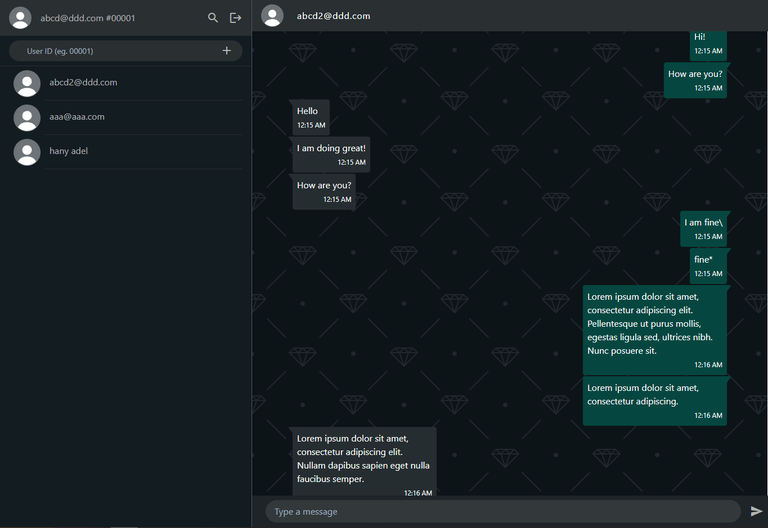Click the sent "Hi!" message bubble

[708, 43]
